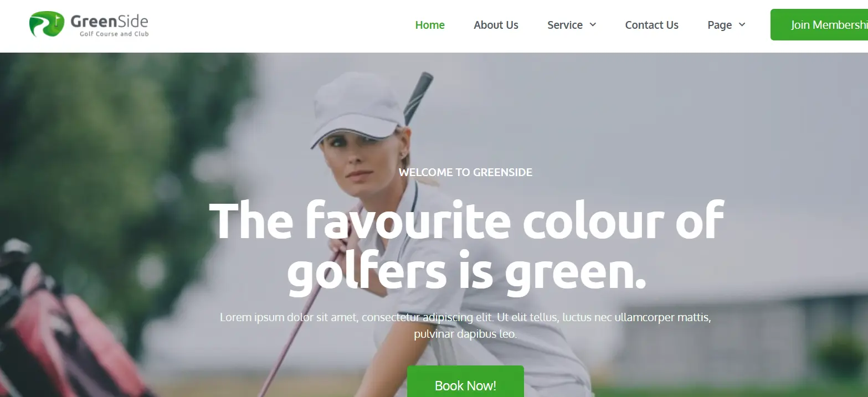Screen dimensions: 868x397
Task: Go to the Home menu item
Action: click(x=430, y=25)
